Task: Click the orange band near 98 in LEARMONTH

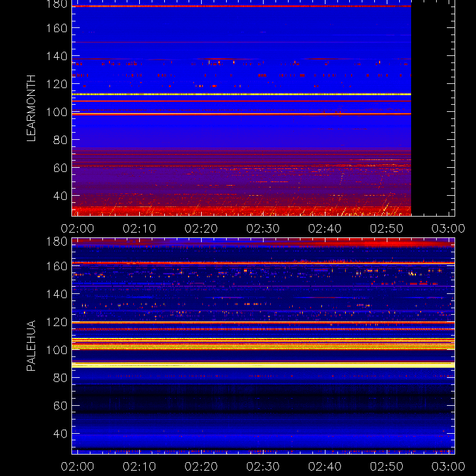Action: (x=242, y=114)
